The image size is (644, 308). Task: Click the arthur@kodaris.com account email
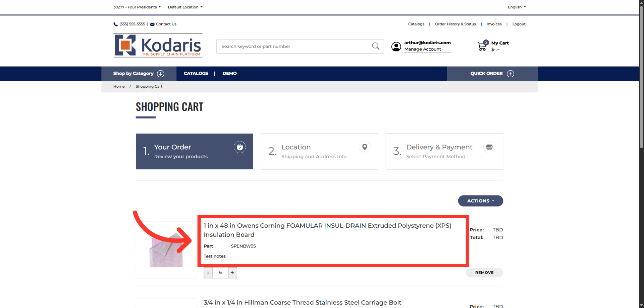tap(427, 43)
